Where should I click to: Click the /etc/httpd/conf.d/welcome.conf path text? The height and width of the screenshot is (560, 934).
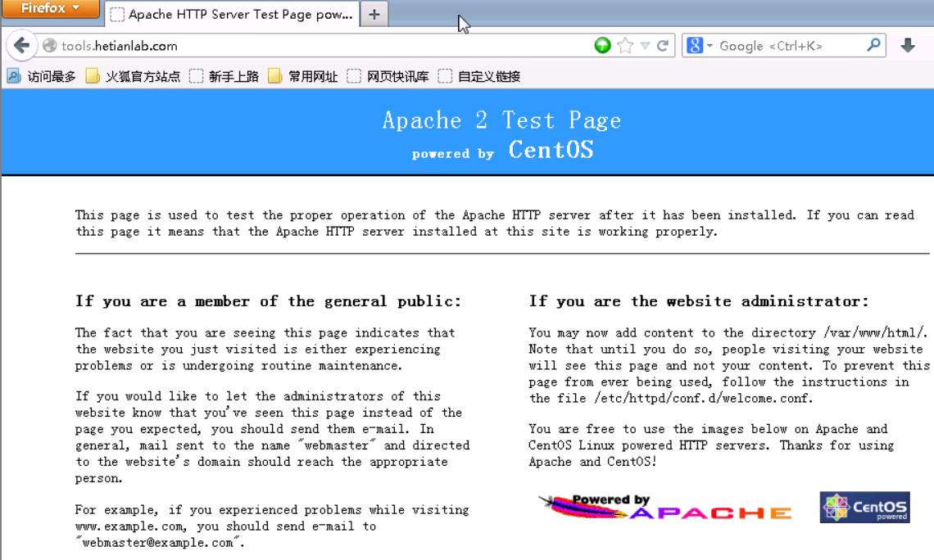pos(703,398)
